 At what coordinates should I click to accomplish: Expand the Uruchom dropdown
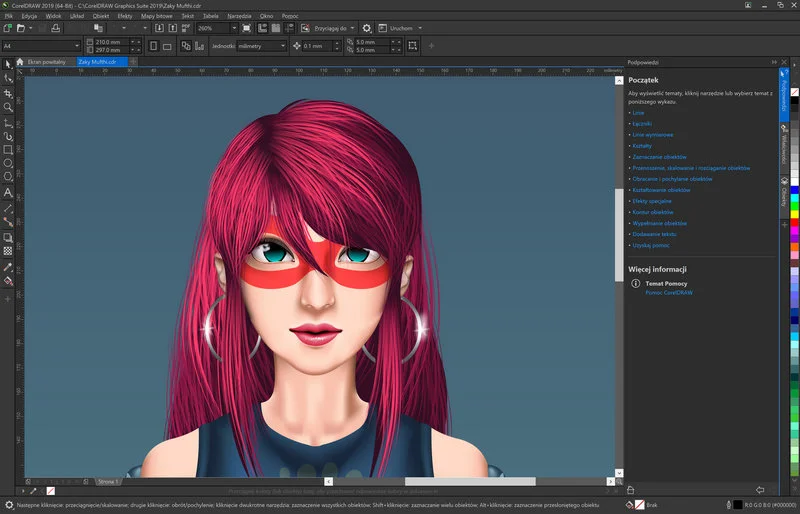[x=420, y=28]
